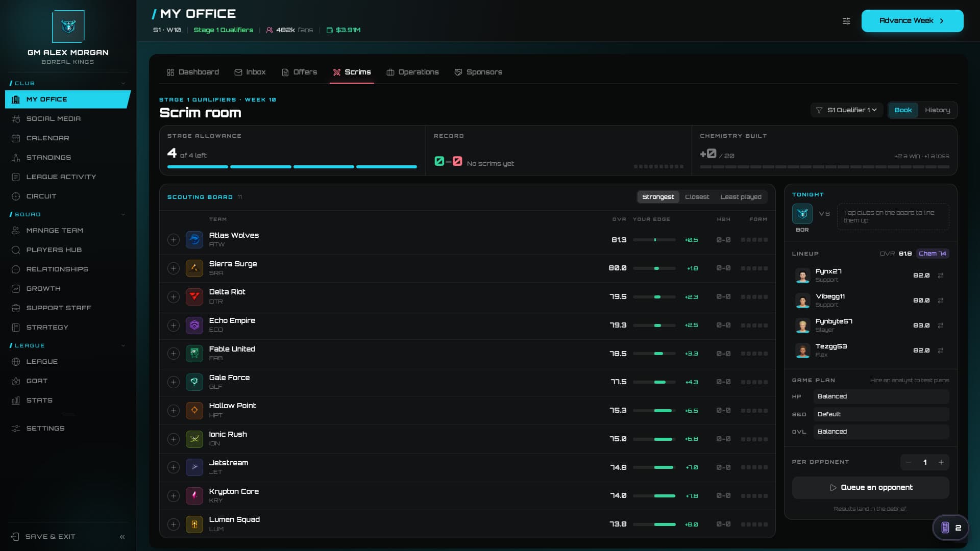Add Hollow Point with plus icon

click(174, 411)
